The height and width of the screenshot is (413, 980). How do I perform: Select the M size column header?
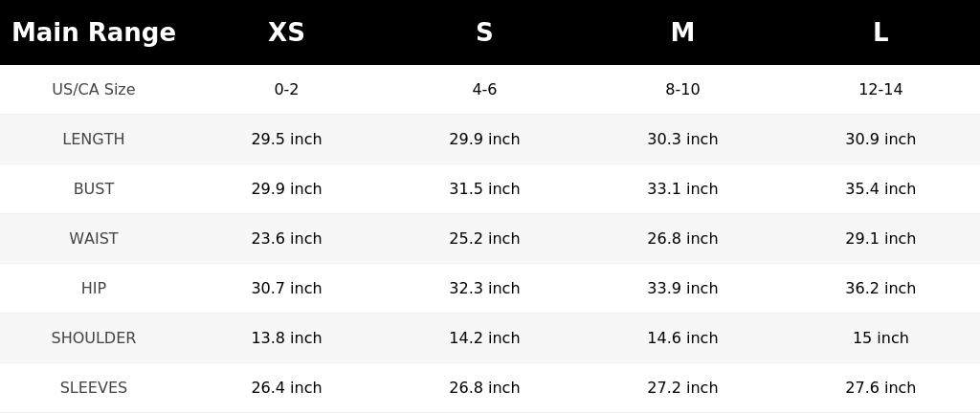click(682, 33)
